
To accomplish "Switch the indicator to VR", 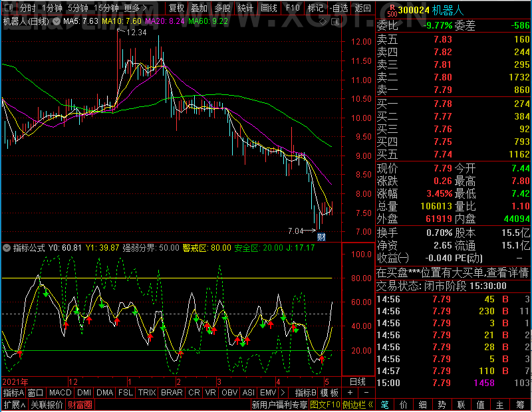I will point(210,393).
